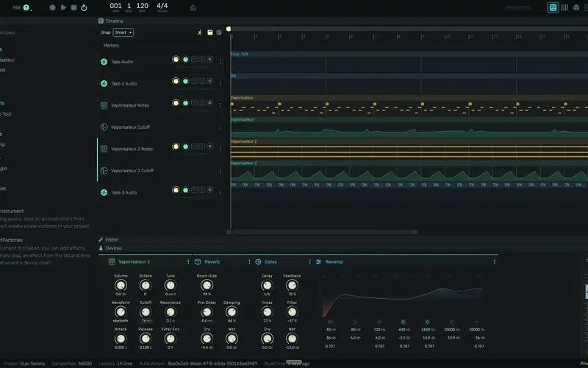Toggle Revamp high-shelf band at 10000 Hz

coord(452,322)
